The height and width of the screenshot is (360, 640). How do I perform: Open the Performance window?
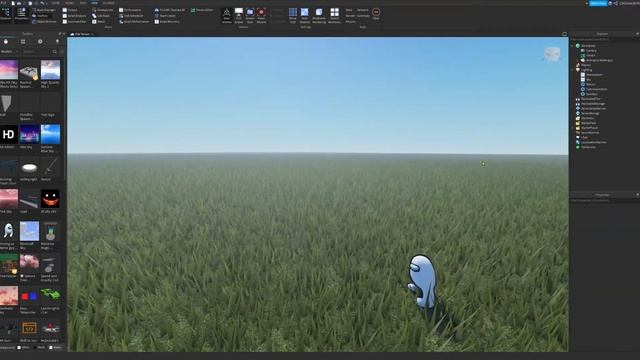[x=130, y=10]
